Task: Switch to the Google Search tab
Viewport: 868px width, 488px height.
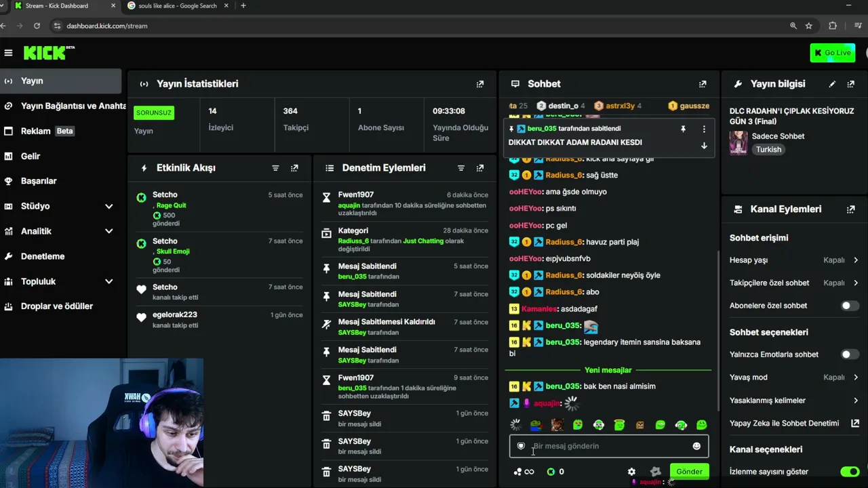Action: pyautogui.click(x=178, y=6)
